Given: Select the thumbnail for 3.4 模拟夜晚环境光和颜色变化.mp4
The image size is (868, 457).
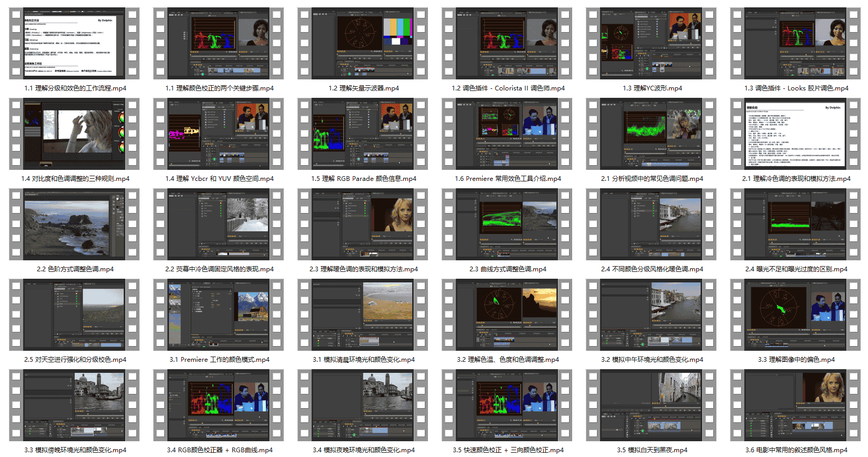Looking at the screenshot, I should click(363, 405).
